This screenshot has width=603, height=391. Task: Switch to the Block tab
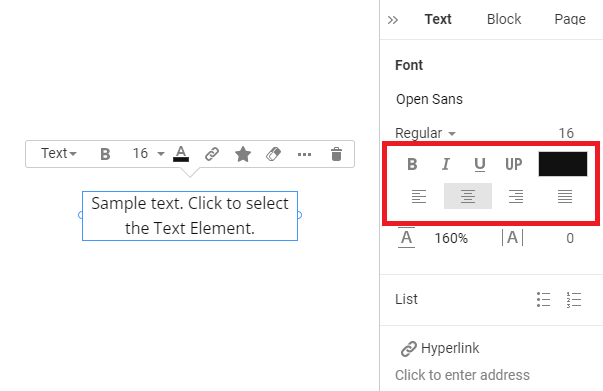pos(504,19)
